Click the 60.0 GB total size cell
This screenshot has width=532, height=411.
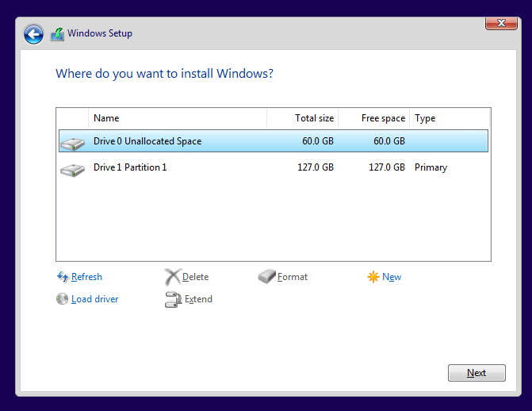[x=318, y=141]
